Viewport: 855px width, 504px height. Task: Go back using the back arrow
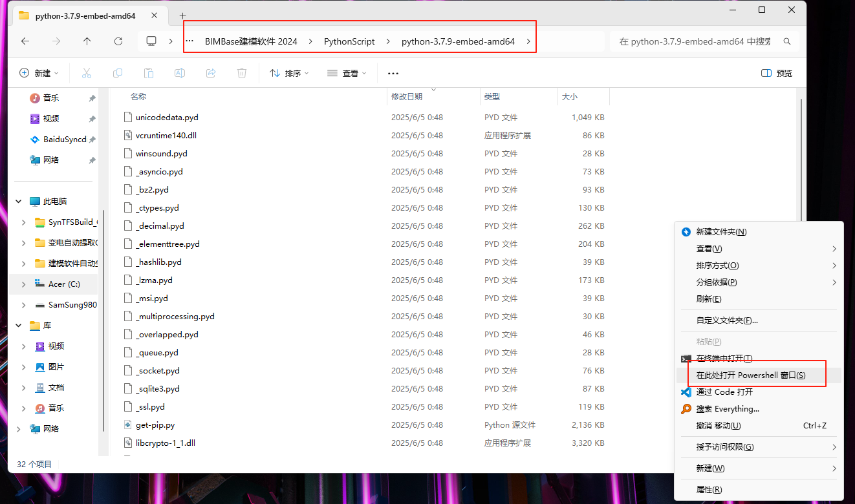[25, 41]
